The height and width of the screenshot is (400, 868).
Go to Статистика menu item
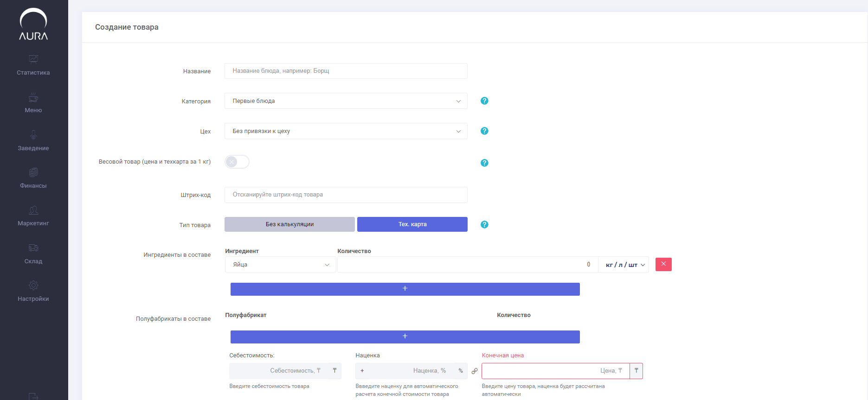33,73
